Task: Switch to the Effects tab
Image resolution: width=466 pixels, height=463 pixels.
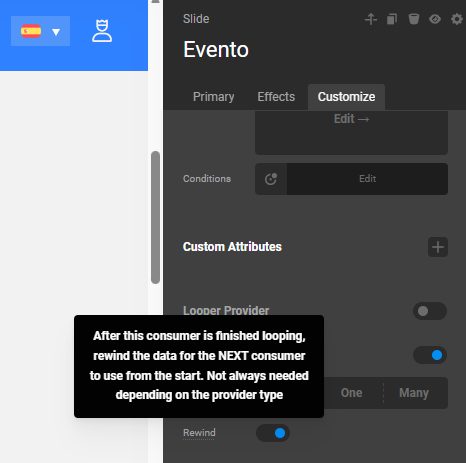Action: click(276, 97)
